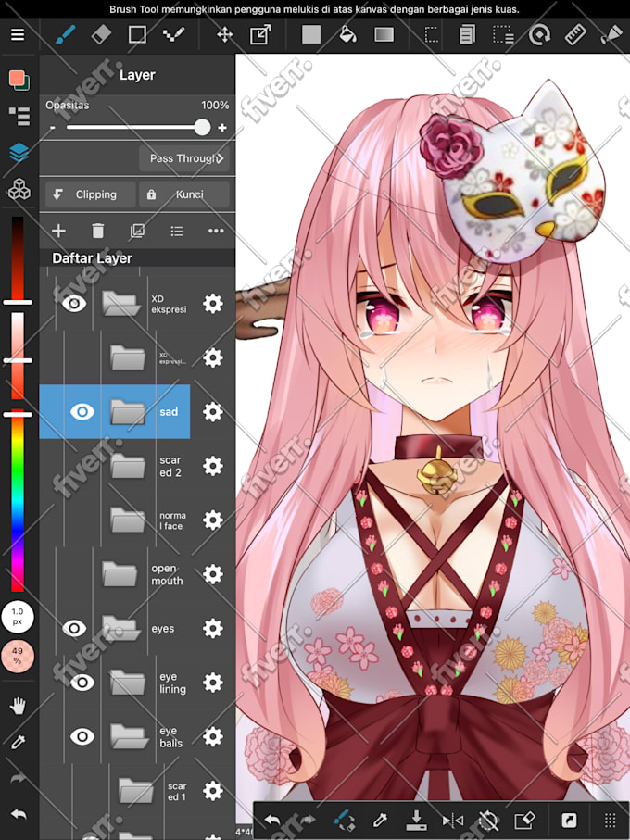
Task: Open the selection options icon
Action: 503,35
